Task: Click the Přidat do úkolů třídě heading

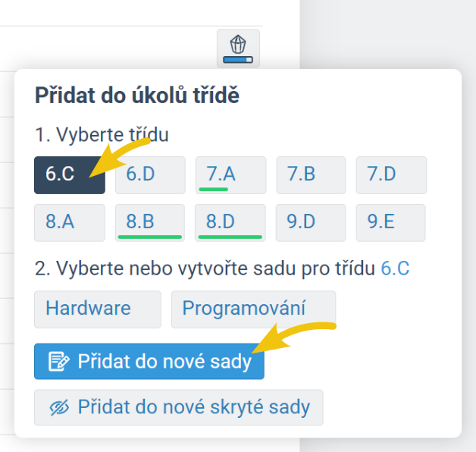Action: 137,96
